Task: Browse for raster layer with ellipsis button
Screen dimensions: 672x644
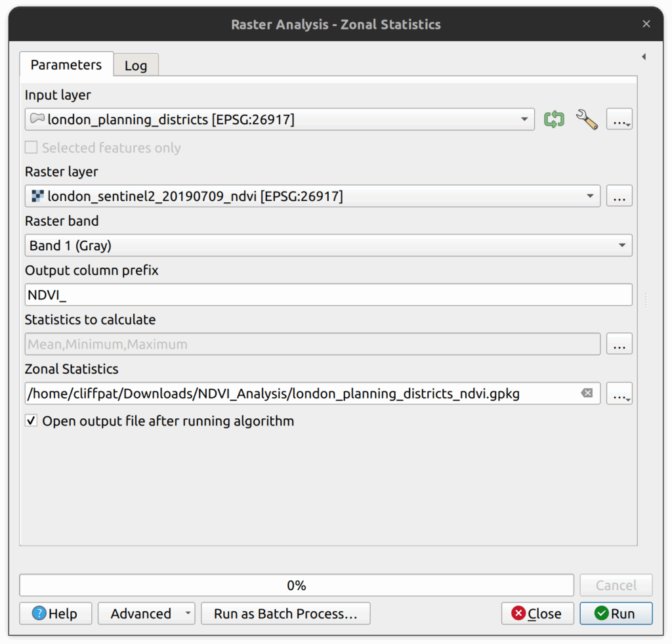Action: [619, 196]
